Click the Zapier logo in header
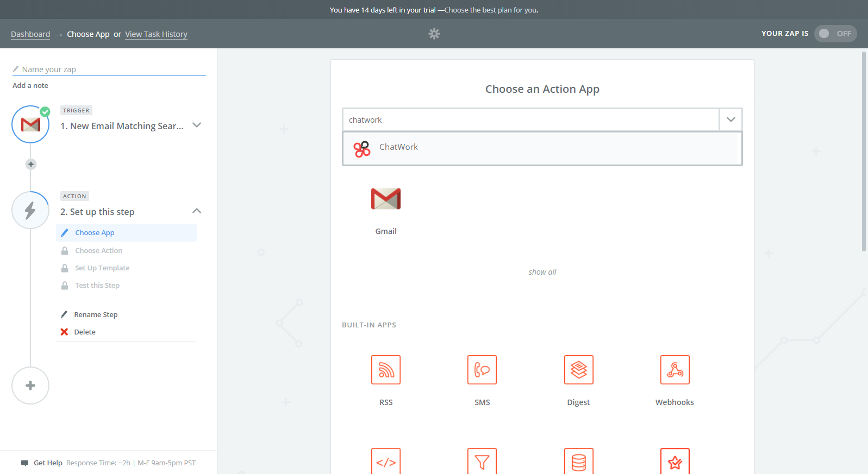The image size is (868, 474). pos(434,34)
